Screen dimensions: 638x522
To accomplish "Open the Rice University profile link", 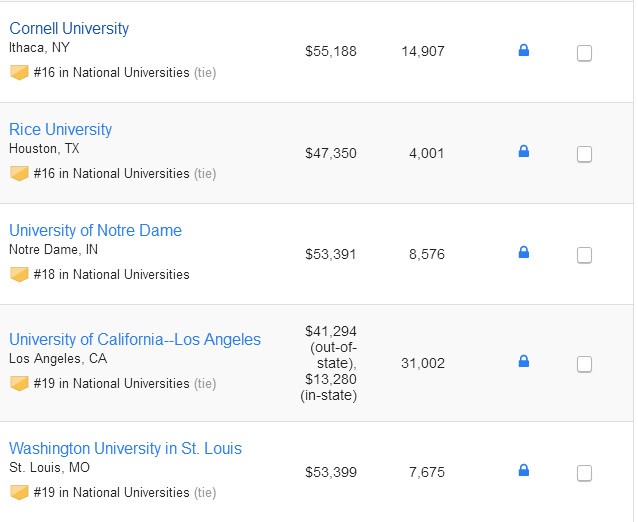I will pos(60,129).
